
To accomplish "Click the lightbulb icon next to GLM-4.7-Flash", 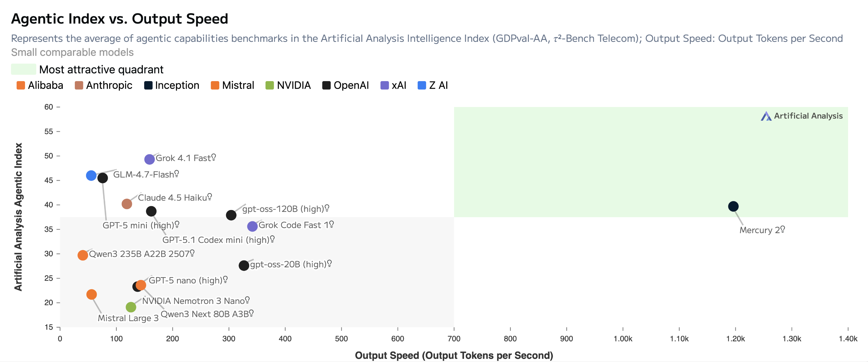I will click(177, 174).
